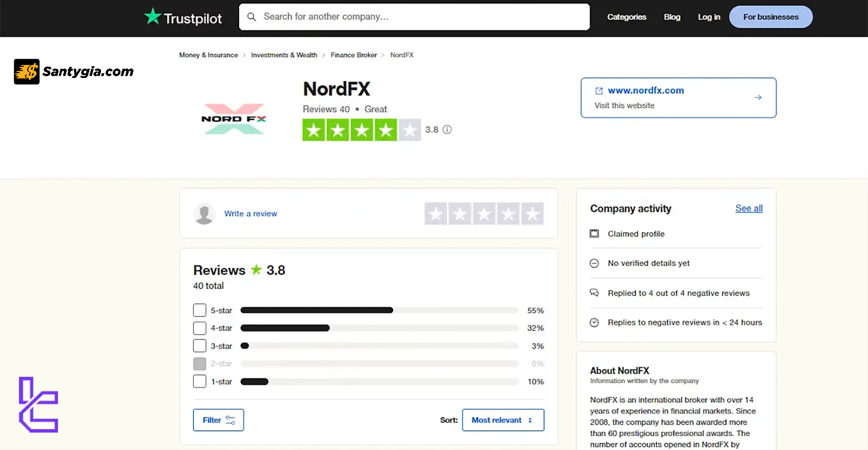Click the green TrustScore stars under NordFX
This screenshot has height=450, width=868.
pyautogui.click(x=361, y=130)
